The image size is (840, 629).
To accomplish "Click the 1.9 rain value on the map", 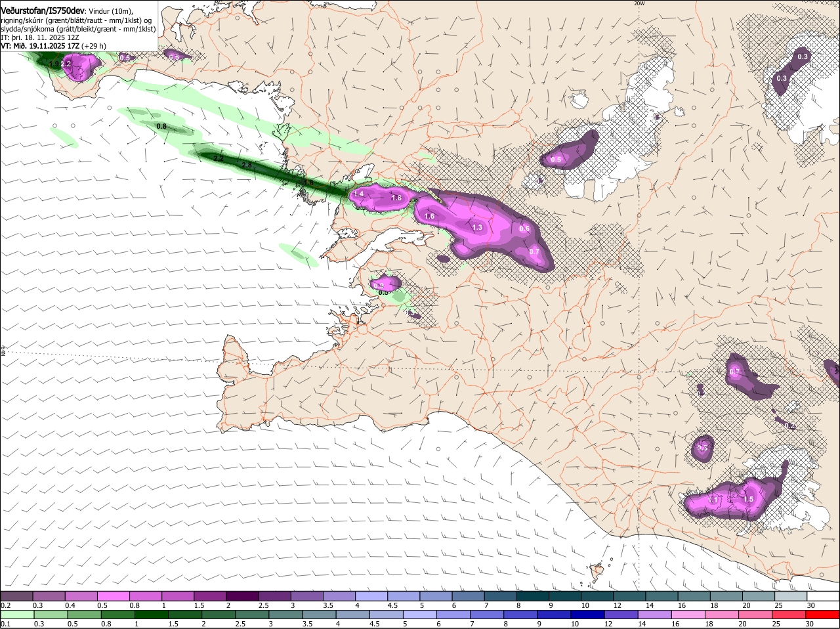I will click(x=54, y=64).
